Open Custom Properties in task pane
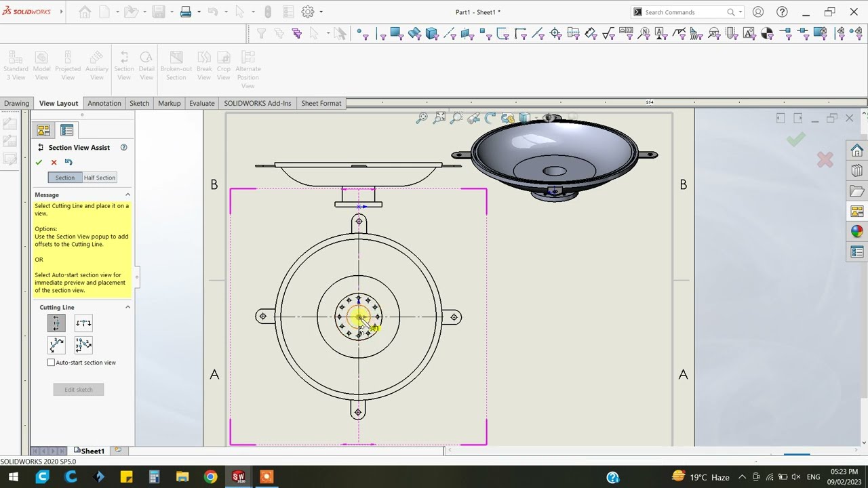Viewport: 868px width, 488px height. click(857, 252)
